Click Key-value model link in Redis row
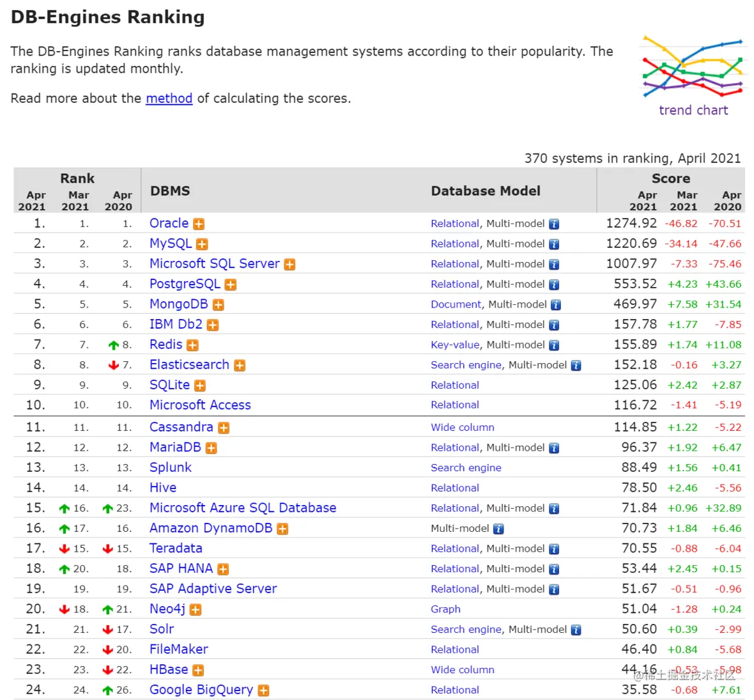The height and width of the screenshot is (700, 754). pos(455,345)
